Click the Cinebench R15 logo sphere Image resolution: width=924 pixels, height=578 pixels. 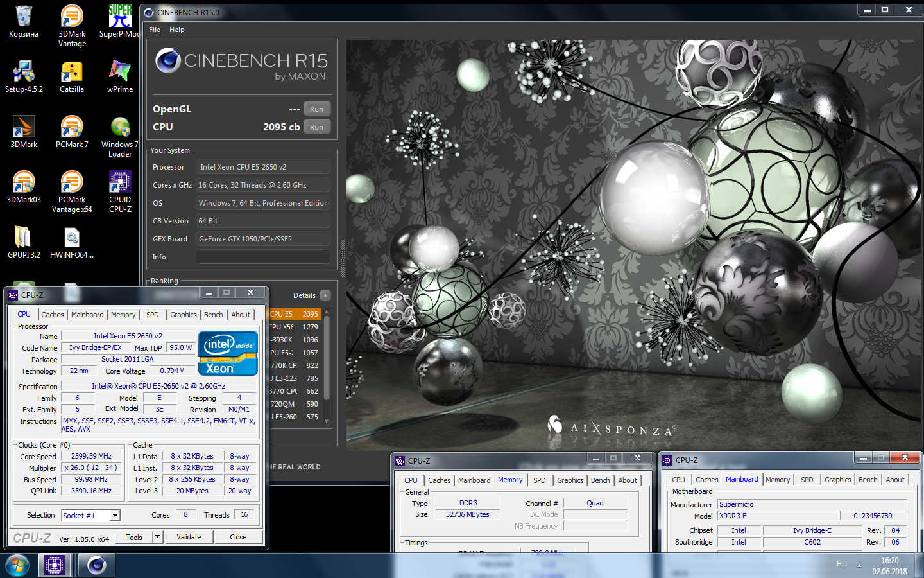tap(168, 60)
